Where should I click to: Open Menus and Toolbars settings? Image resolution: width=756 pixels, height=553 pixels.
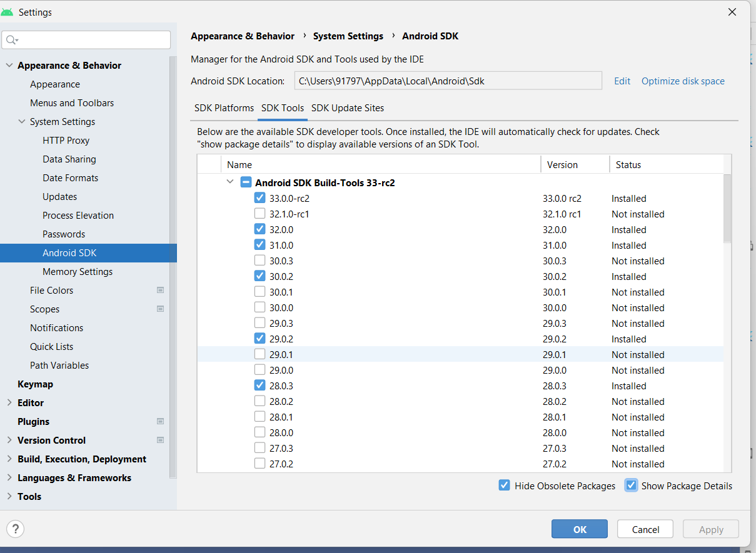point(72,102)
